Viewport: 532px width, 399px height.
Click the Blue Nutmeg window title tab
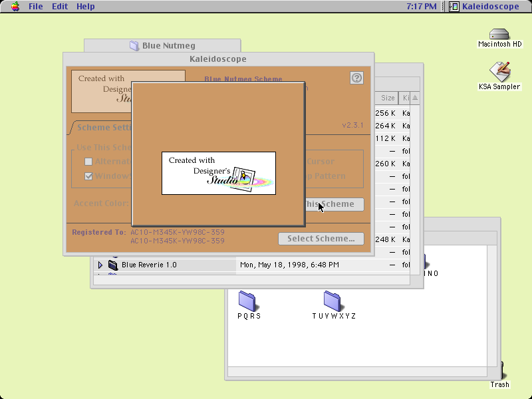(162, 45)
